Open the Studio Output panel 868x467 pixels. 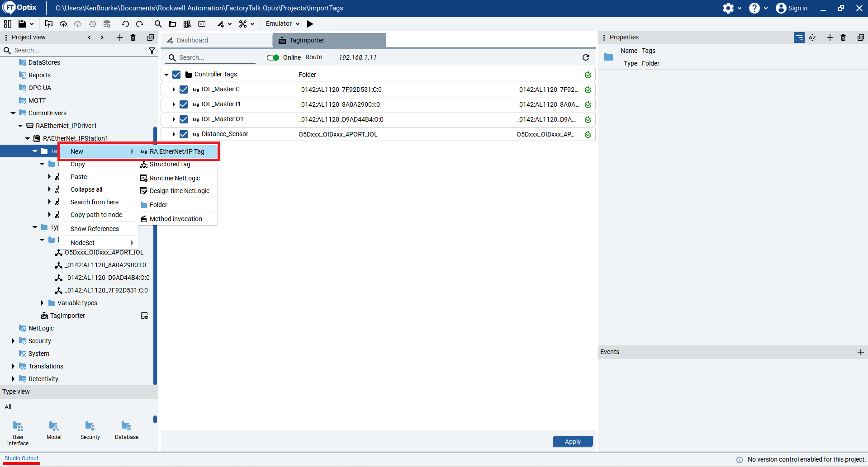click(x=21, y=458)
